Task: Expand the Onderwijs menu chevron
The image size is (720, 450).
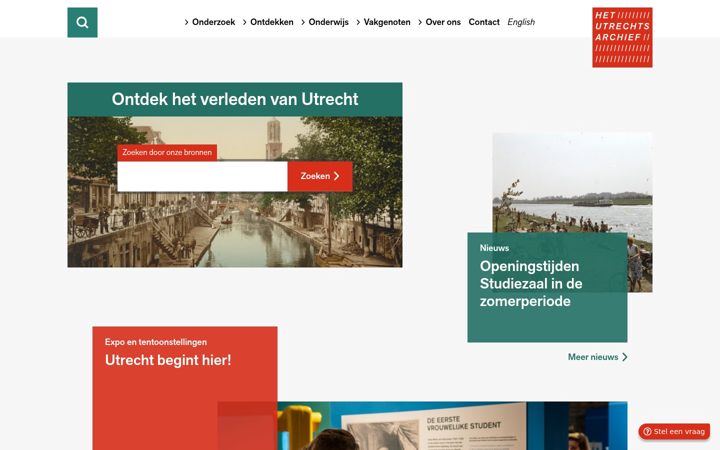Action: (x=303, y=22)
